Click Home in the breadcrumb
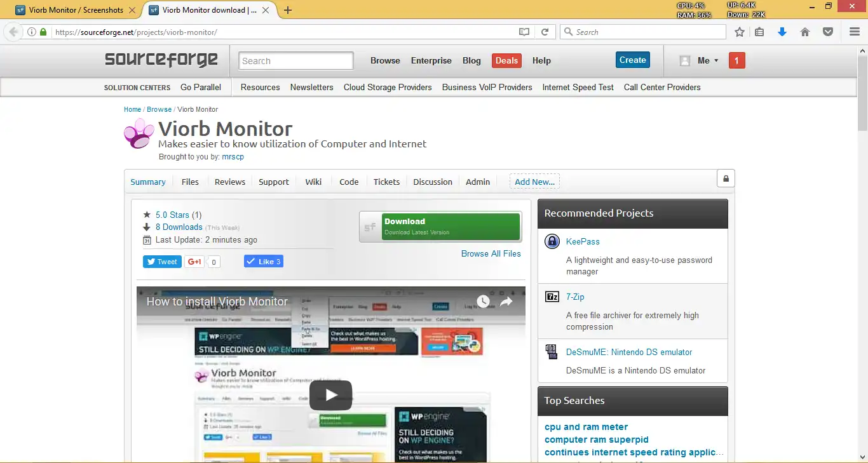Image resolution: width=868 pixels, height=463 pixels. pos(132,109)
